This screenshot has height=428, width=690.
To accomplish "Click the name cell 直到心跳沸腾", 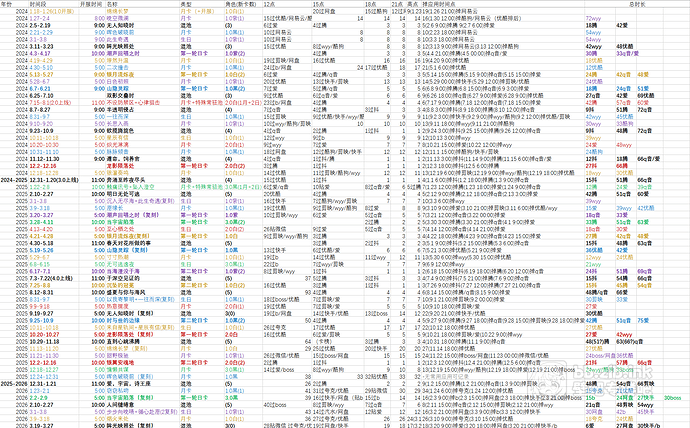I will click(x=123, y=341).
